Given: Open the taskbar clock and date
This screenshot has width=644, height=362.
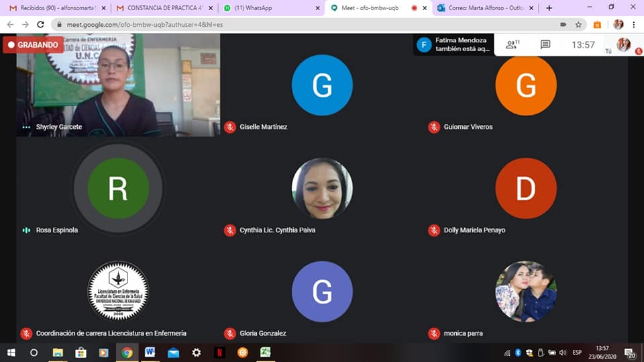Looking at the screenshot, I should tap(602, 353).
